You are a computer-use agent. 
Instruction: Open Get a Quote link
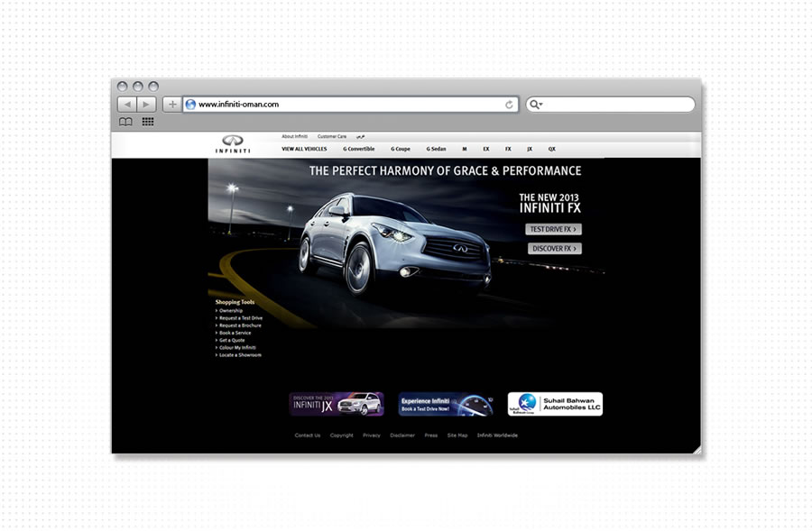coord(232,341)
